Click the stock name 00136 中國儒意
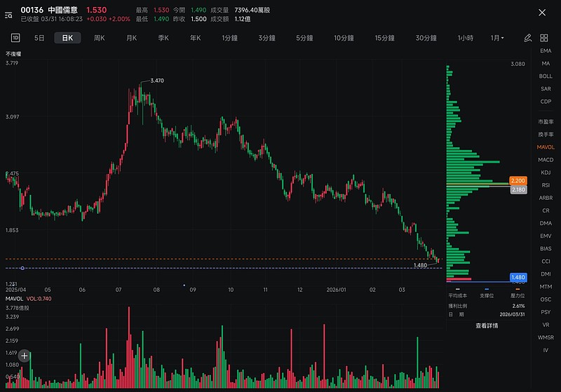This screenshot has width=561, height=392. (49, 10)
